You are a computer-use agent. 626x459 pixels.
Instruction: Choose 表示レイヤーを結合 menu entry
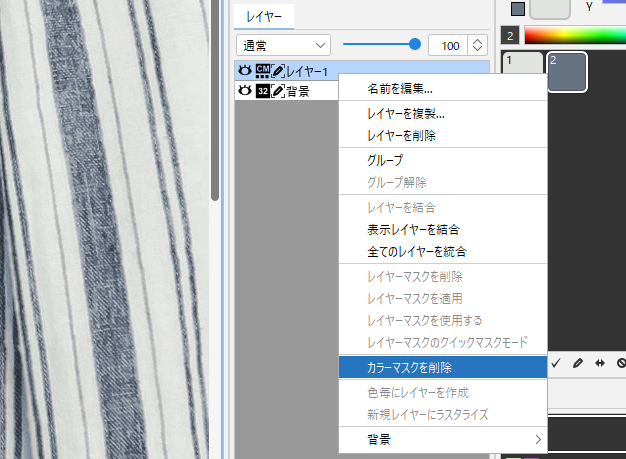pyautogui.click(x=443, y=230)
